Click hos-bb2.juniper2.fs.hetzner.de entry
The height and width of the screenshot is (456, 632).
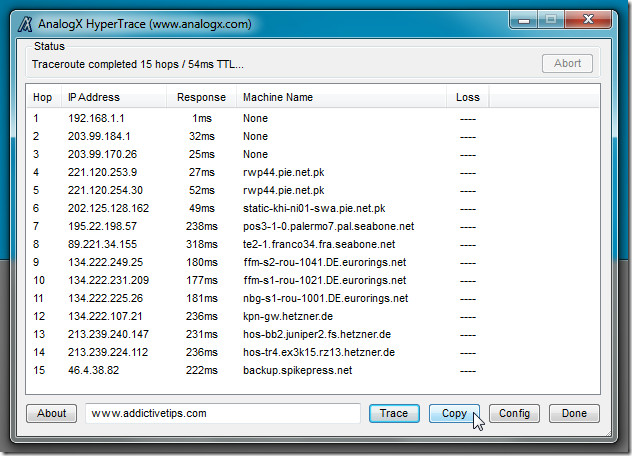[x=317, y=334]
